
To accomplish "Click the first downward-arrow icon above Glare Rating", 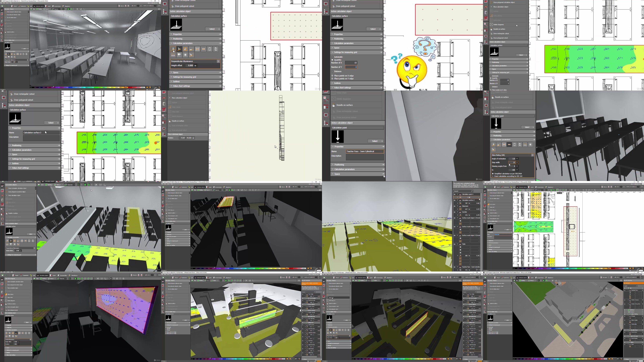I will pyautogui.click(x=493, y=145).
